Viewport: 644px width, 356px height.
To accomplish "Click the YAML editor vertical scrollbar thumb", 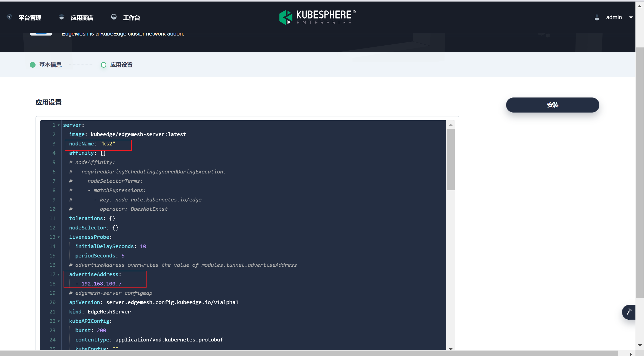I will [x=451, y=159].
